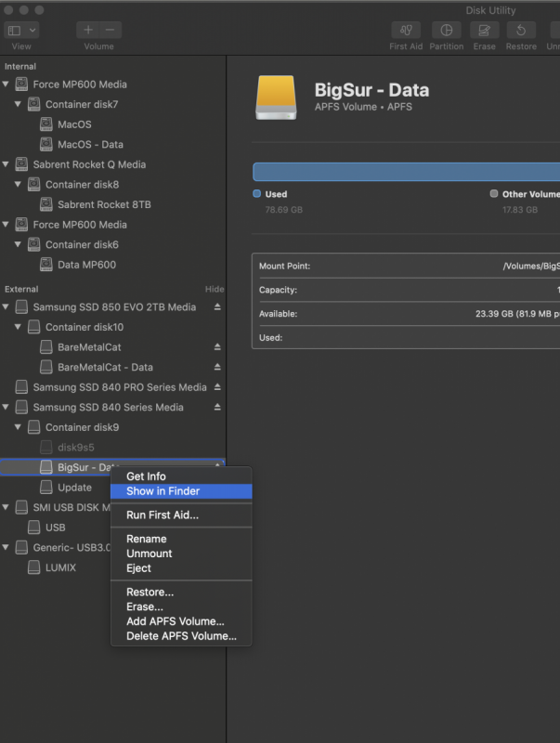Open the View sidebar toolbar button
560x743 pixels.
(14, 31)
